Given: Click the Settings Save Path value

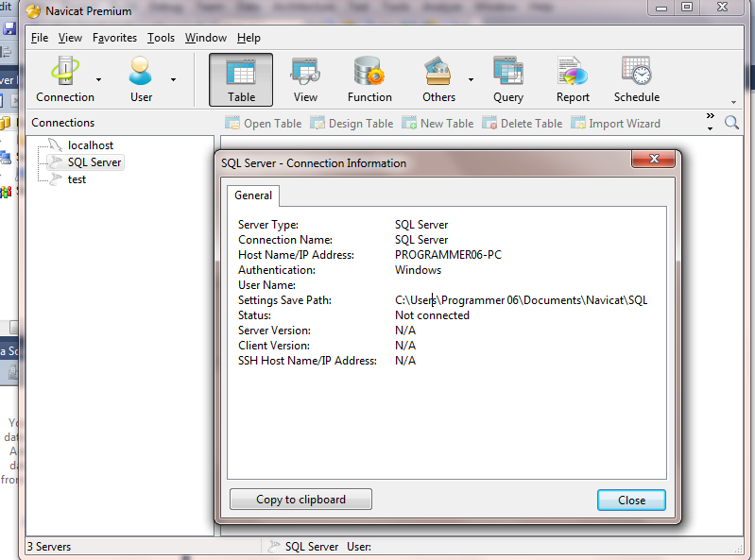Looking at the screenshot, I should pos(521,300).
